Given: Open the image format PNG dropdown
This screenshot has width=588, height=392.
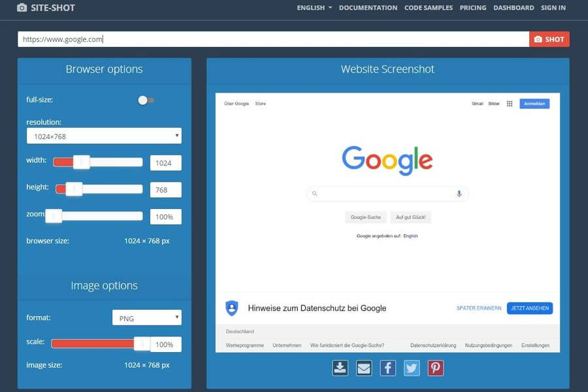Looking at the screenshot, I should (x=146, y=318).
